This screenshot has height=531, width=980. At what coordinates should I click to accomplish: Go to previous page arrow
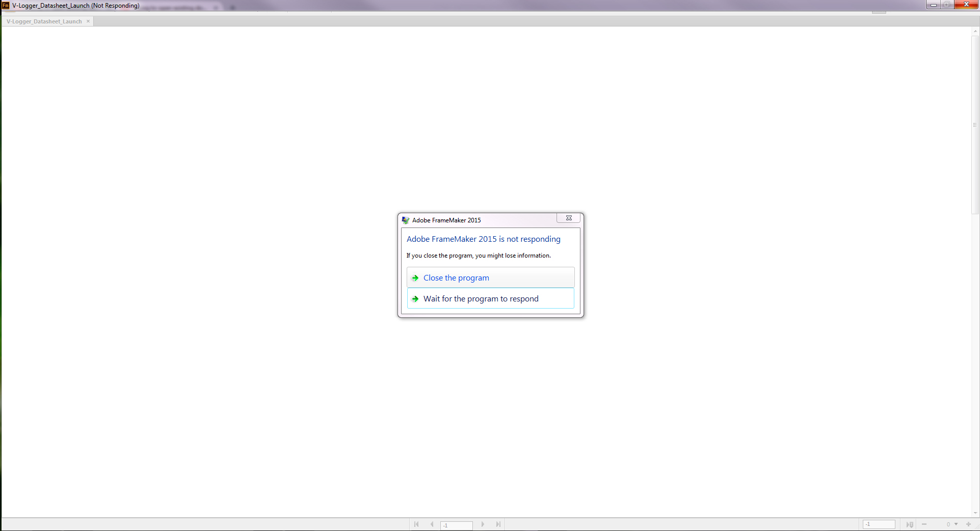(x=432, y=524)
